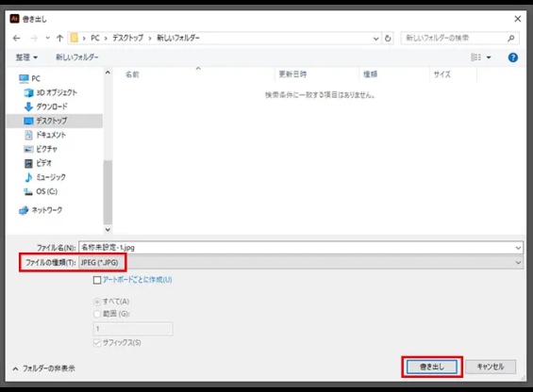The image size is (533, 392).
Task: Click the back navigation arrow
Action: point(16,38)
